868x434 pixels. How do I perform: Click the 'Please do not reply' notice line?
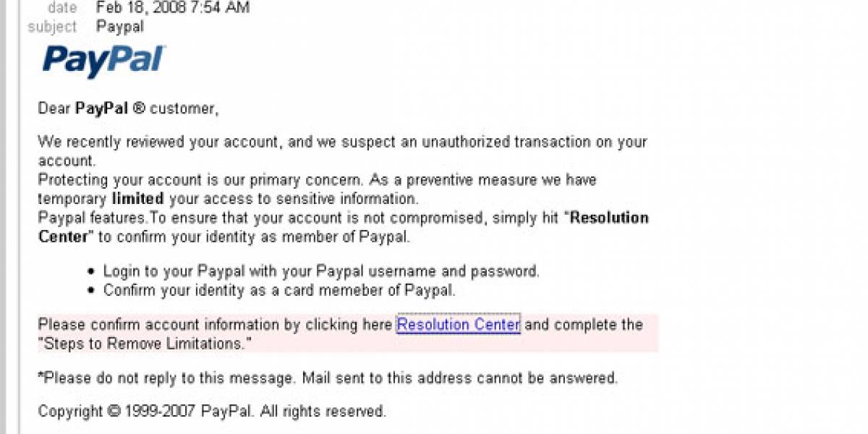pos(328,378)
